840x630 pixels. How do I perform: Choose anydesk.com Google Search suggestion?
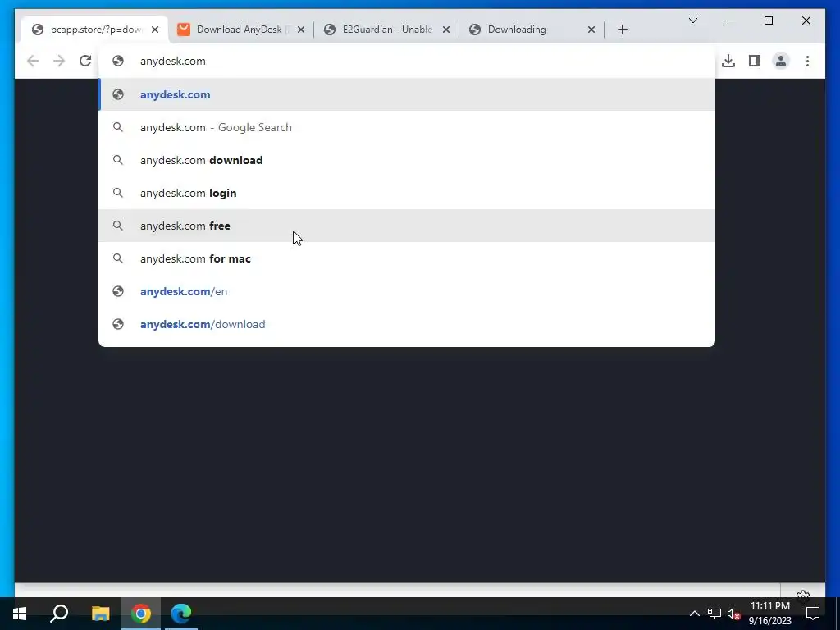(x=407, y=127)
